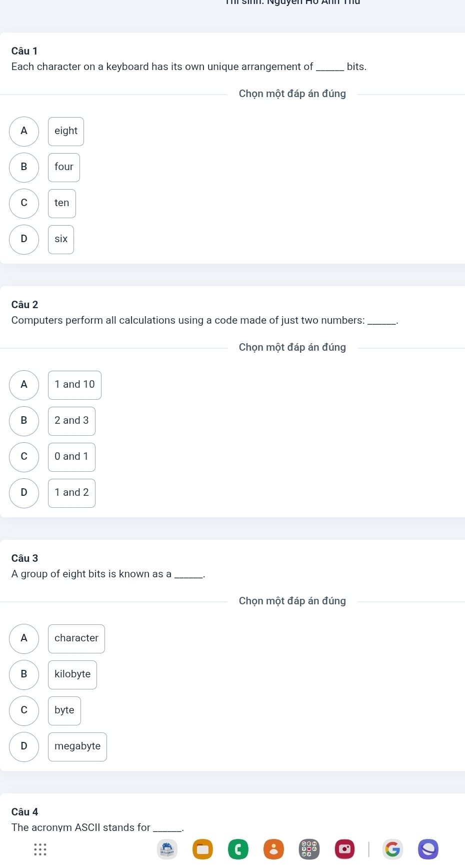Open the blue-white app at dock start
465x868 pixels.
(167, 849)
